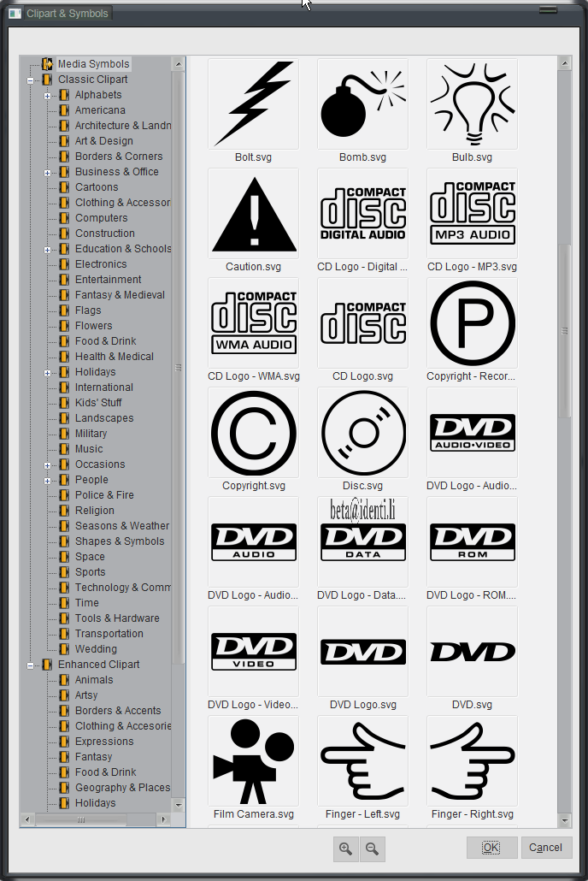588x881 pixels.
Task: Select Finger - Right.svg pointing hand
Action: [473, 761]
